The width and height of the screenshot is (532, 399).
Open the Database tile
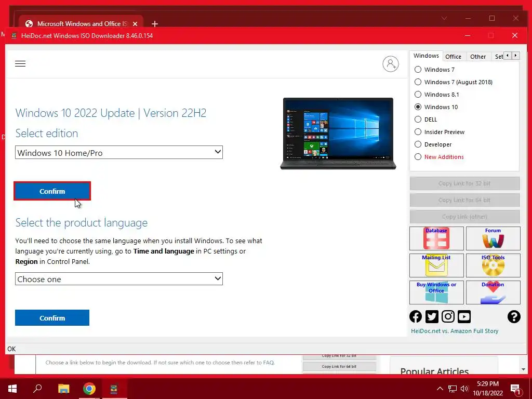coord(436,238)
